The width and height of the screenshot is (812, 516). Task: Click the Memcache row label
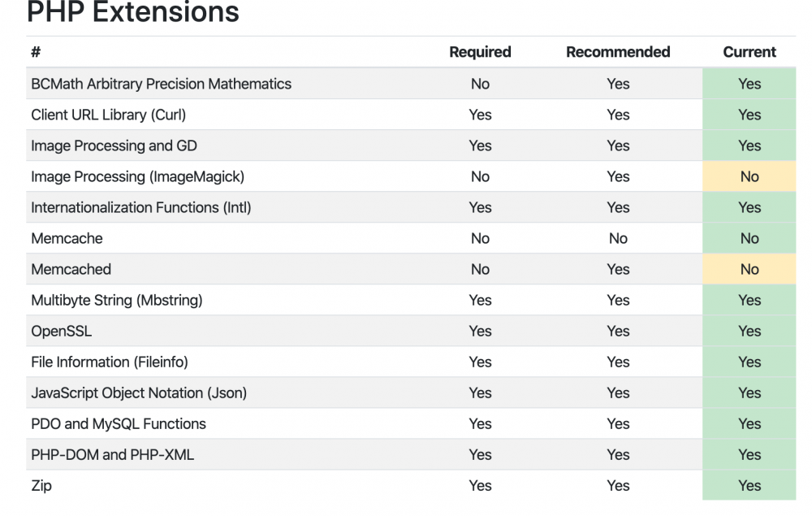pyautogui.click(x=67, y=238)
